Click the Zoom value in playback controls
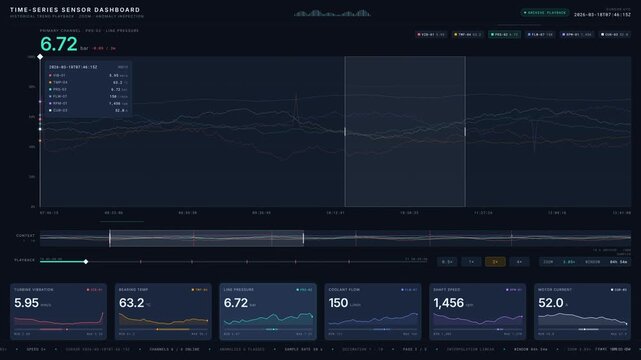 [569, 262]
